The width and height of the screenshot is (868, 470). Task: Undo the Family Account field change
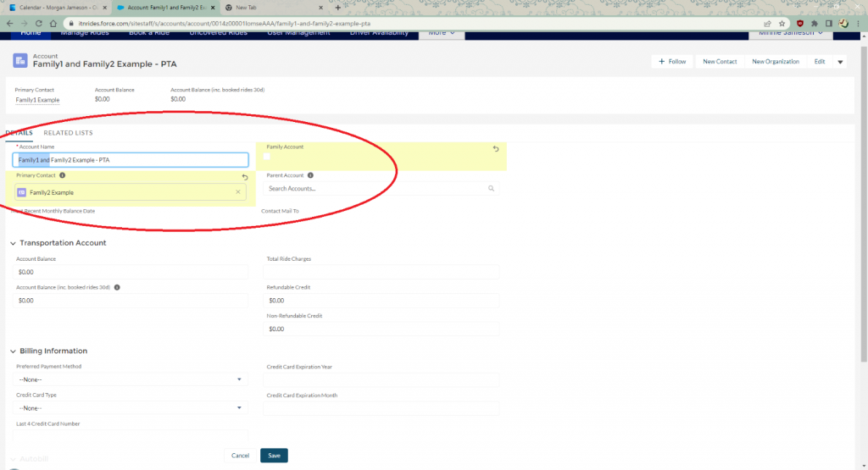point(496,148)
